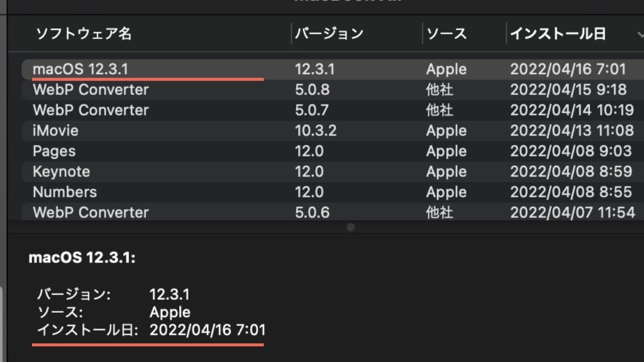Click 他社 source cell for version 5.0.8
This screenshot has width=644, height=362.
(x=440, y=89)
